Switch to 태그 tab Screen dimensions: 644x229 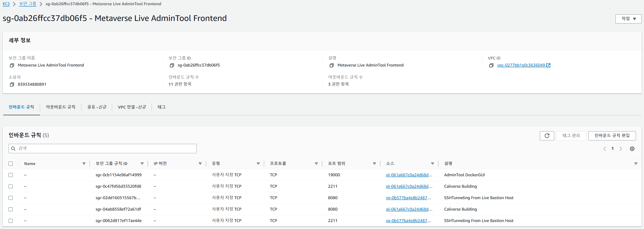tap(161, 107)
